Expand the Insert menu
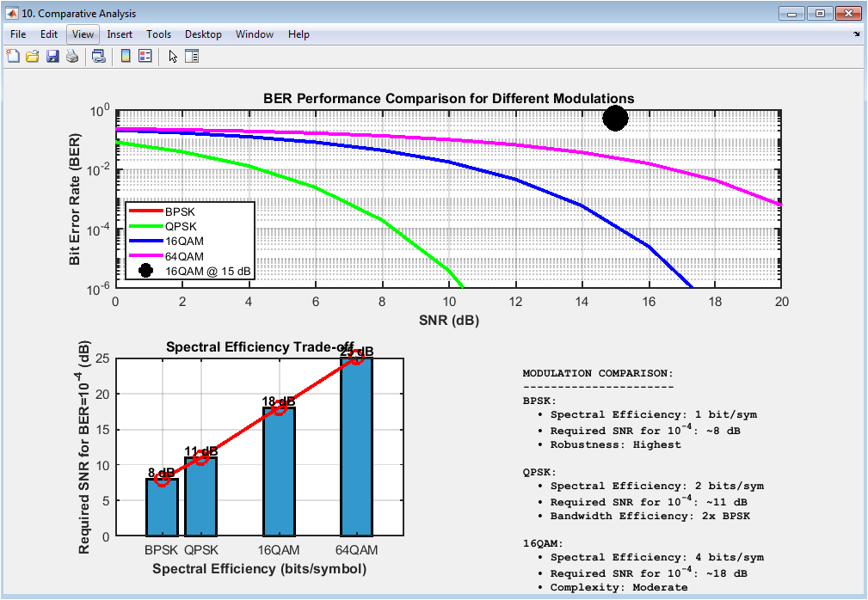The width and height of the screenshot is (868, 600). coord(120,34)
